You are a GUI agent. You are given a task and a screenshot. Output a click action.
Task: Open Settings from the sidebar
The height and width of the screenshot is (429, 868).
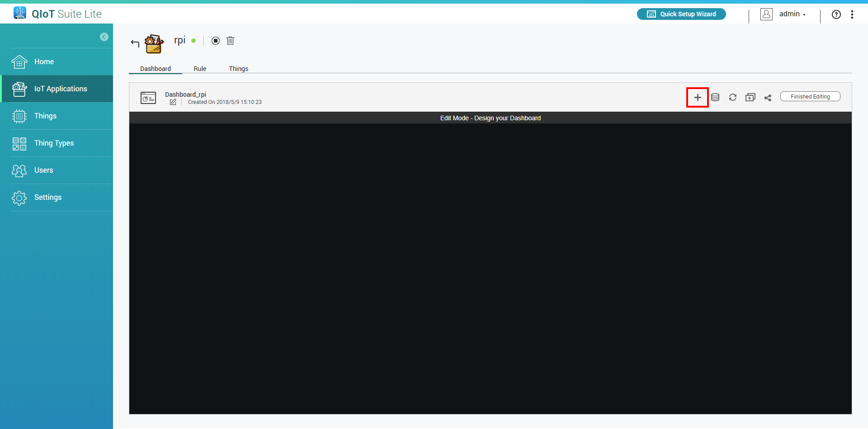pos(47,198)
